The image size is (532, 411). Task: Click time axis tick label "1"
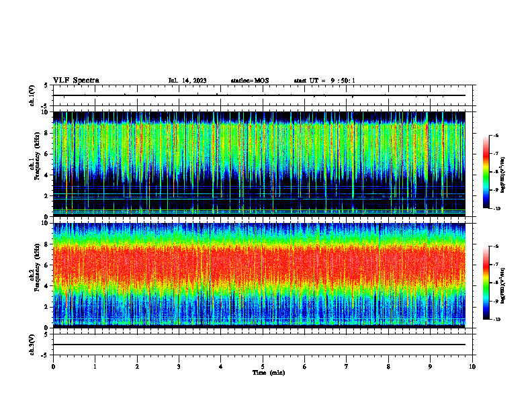click(x=95, y=367)
